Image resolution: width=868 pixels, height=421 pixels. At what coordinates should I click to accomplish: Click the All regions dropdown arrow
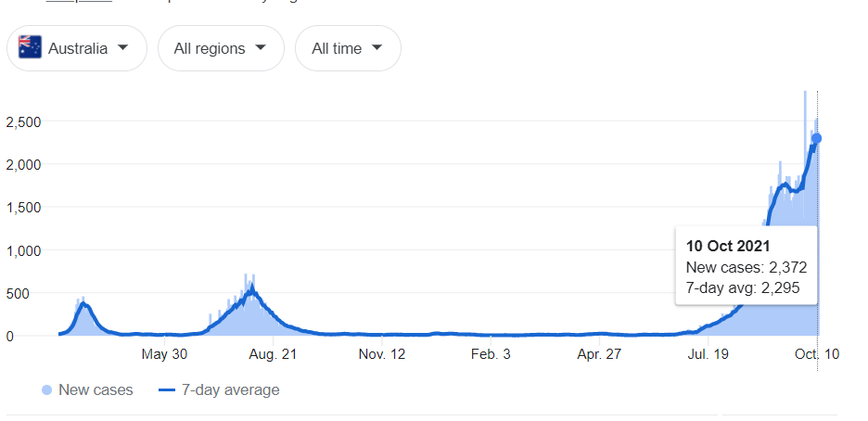click(x=261, y=47)
